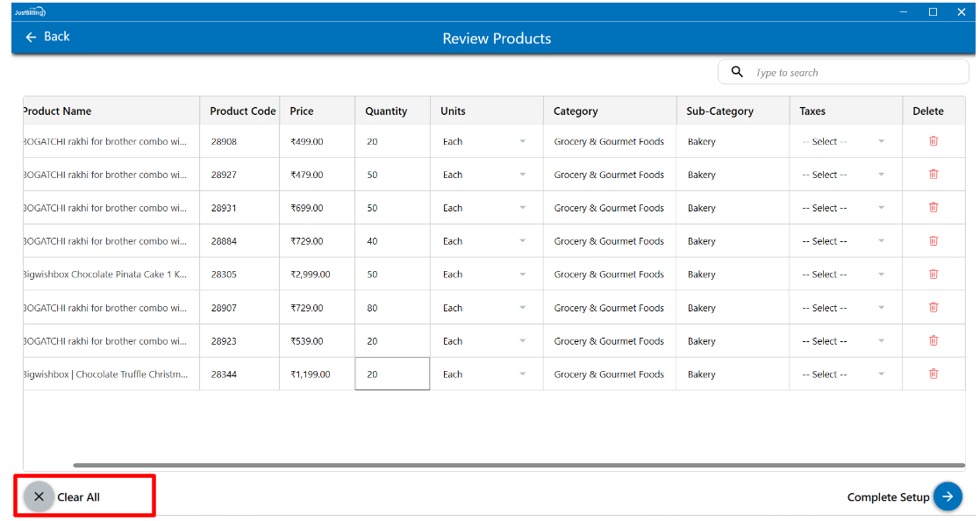Delete the row with product code 28344

click(933, 375)
